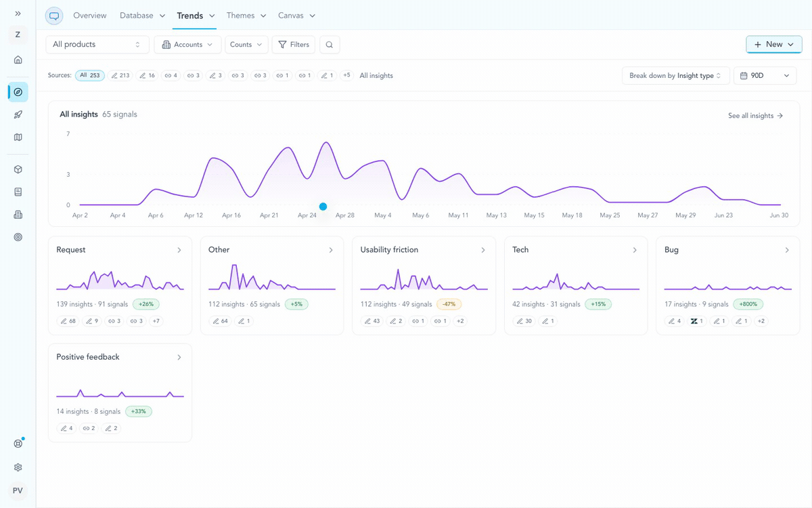The height and width of the screenshot is (508, 812).
Task: Open the target icon in sidebar
Action: tap(18, 237)
